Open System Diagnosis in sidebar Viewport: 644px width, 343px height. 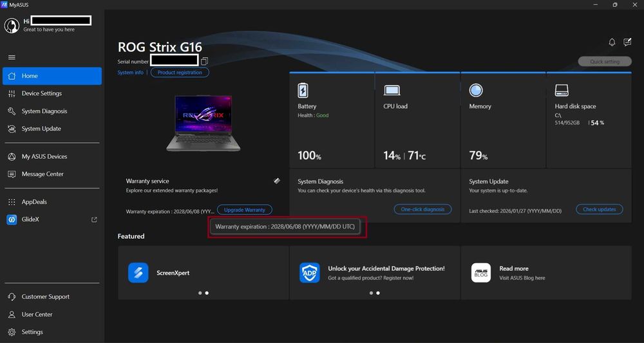coord(52,111)
